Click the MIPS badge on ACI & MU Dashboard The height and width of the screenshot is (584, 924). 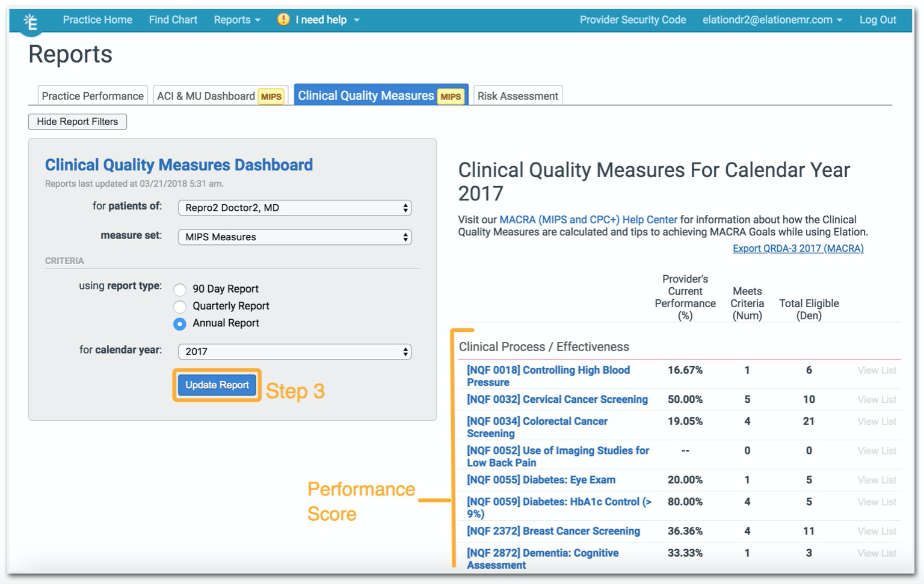tap(271, 96)
